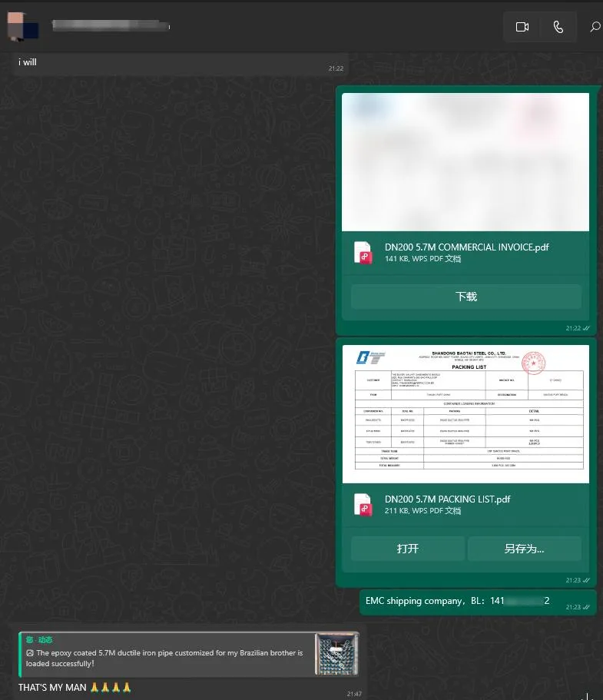Image resolution: width=603 pixels, height=700 pixels.
Task: Select the EMC shipping company message
Action: pyautogui.click(x=461, y=601)
